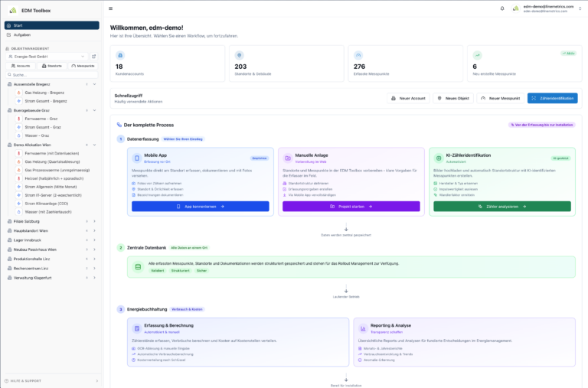Click lightning icon of Strom Allgemein (Mitte Monat)
588x388 pixels.
click(18, 187)
